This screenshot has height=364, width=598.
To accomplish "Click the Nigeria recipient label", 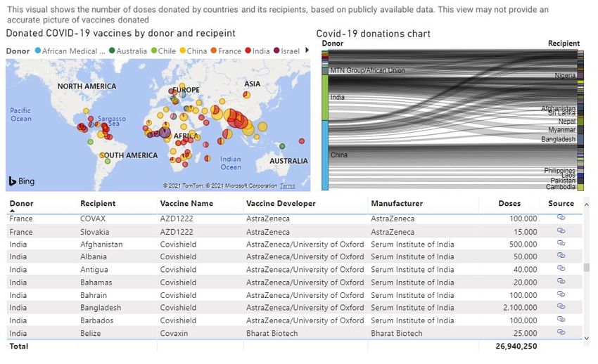I will click(x=565, y=75).
